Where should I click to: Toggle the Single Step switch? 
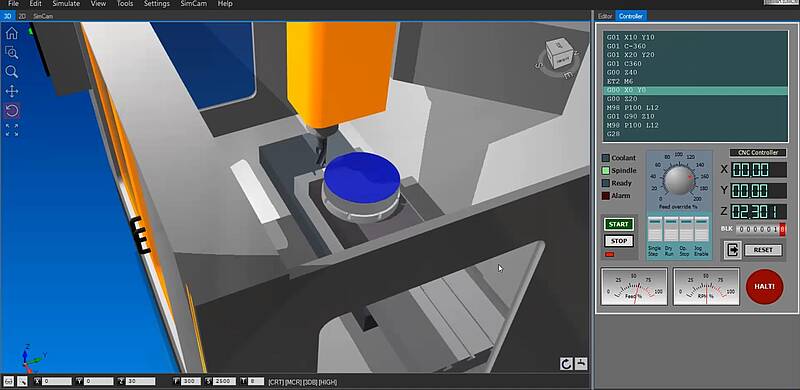[x=655, y=229]
